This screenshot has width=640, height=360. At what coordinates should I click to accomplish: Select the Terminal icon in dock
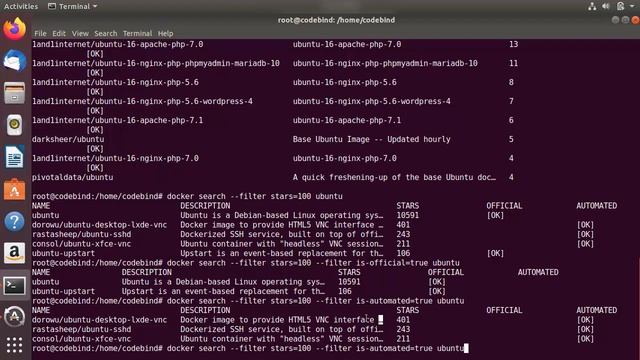point(14,285)
